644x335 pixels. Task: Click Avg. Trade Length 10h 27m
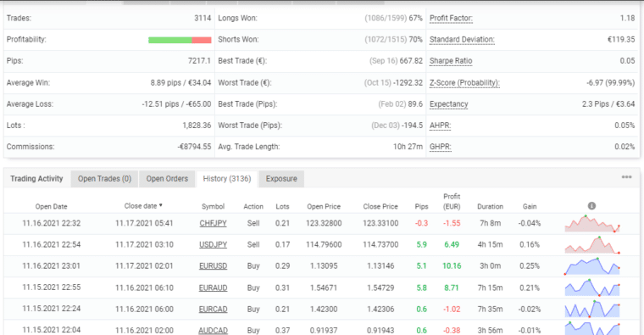coord(408,147)
